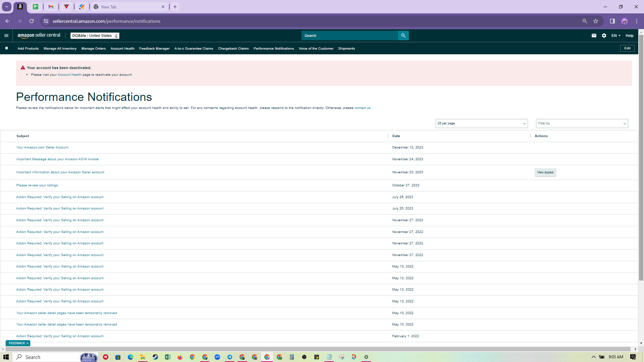Switch to the pinned Gmail tab
The image size is (644, 362).
[x=51, y=7]
